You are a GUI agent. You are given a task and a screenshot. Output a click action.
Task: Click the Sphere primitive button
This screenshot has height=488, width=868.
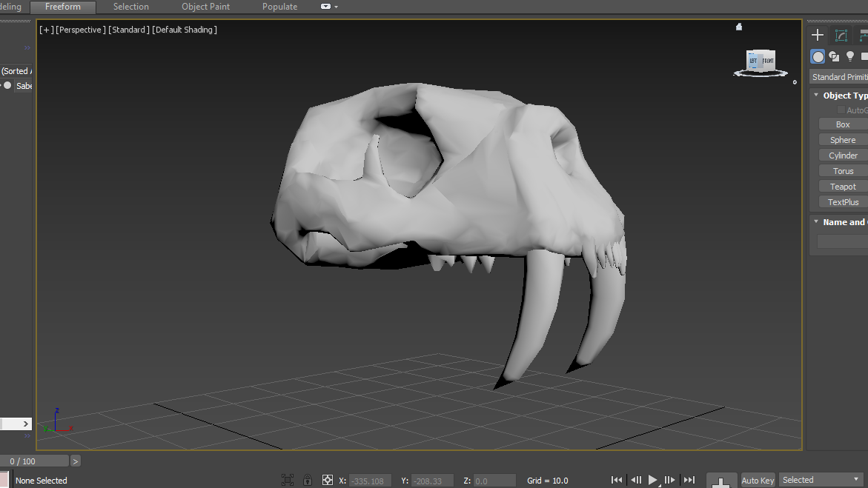843,140
